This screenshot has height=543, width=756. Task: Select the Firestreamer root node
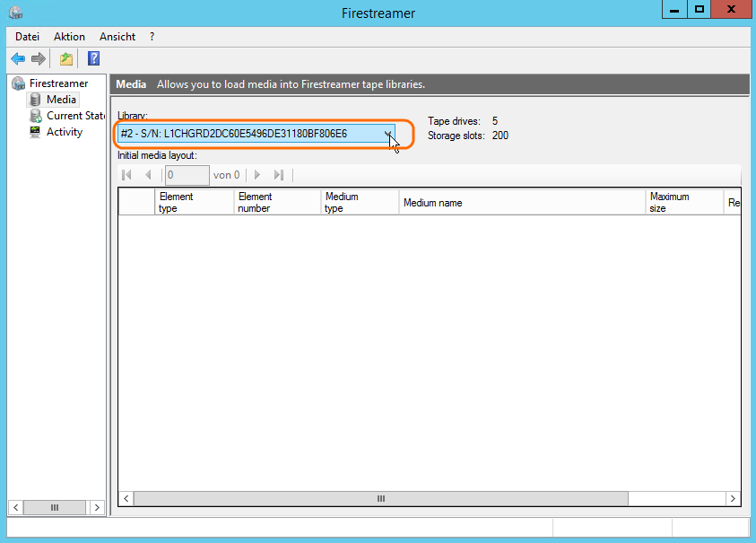pos(58,83)
